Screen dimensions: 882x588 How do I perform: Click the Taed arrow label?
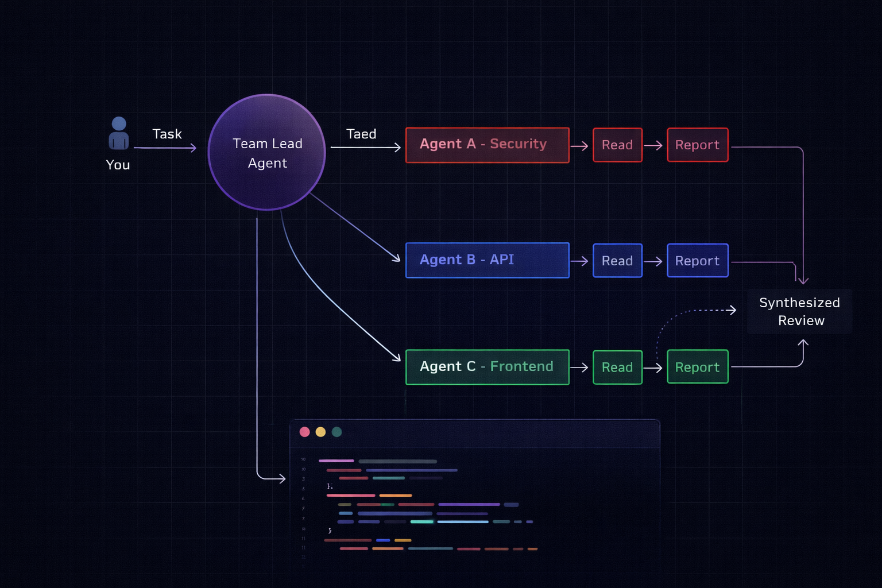361,134
